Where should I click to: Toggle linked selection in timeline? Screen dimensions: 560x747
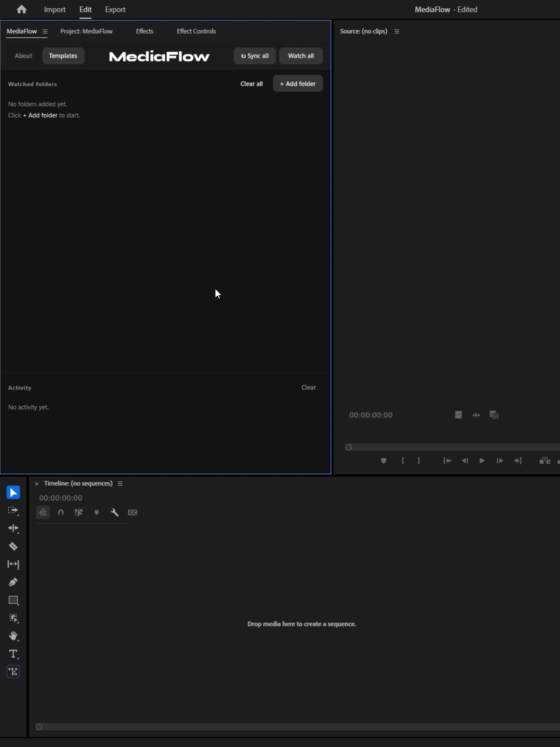point(79,513)
